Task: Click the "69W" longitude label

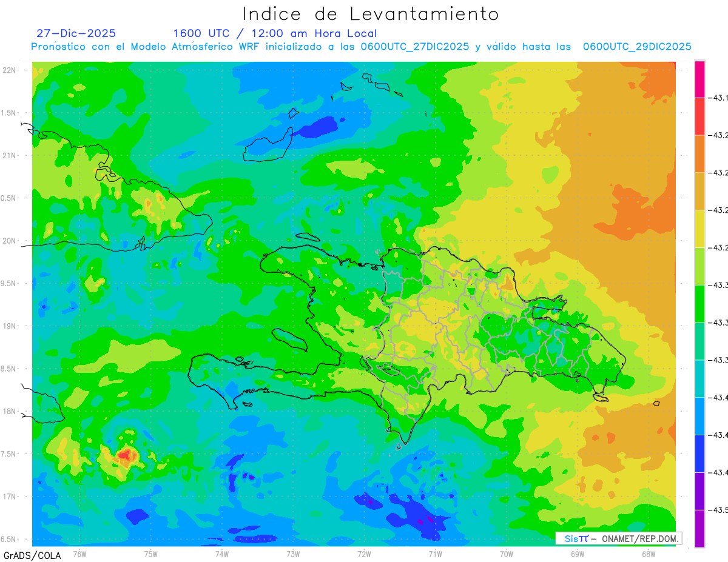Action: [x=577, y=554]
